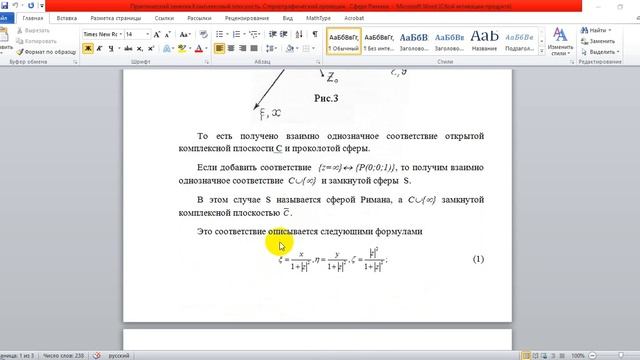
Task: Toggle superscript formatting
Action: tap(151, 49)
